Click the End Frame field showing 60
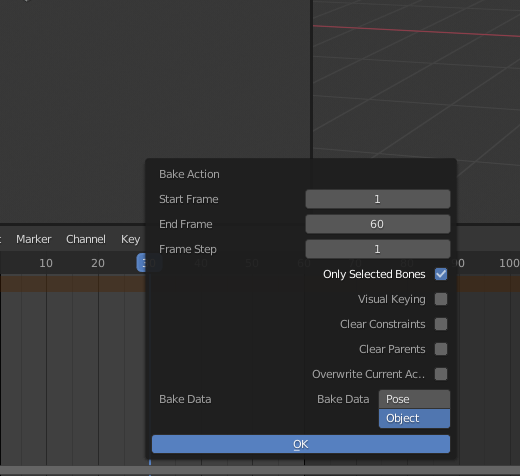 [x=378, y=224]
